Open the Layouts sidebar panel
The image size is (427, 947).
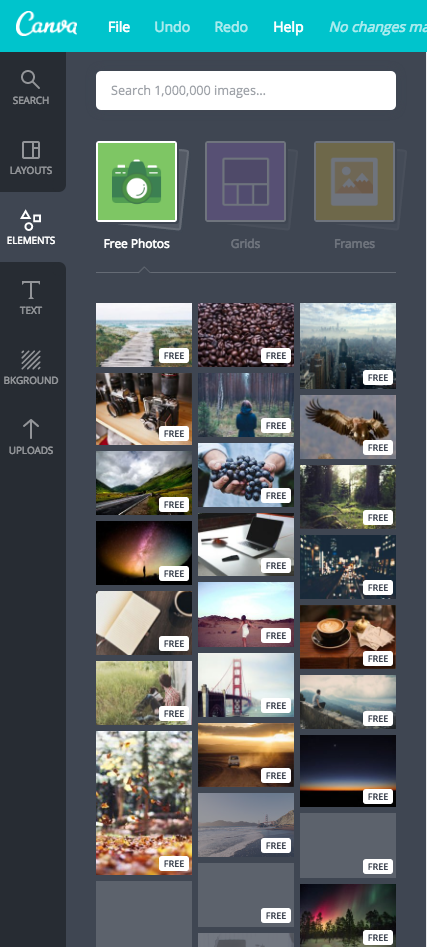tap(31, 158)
